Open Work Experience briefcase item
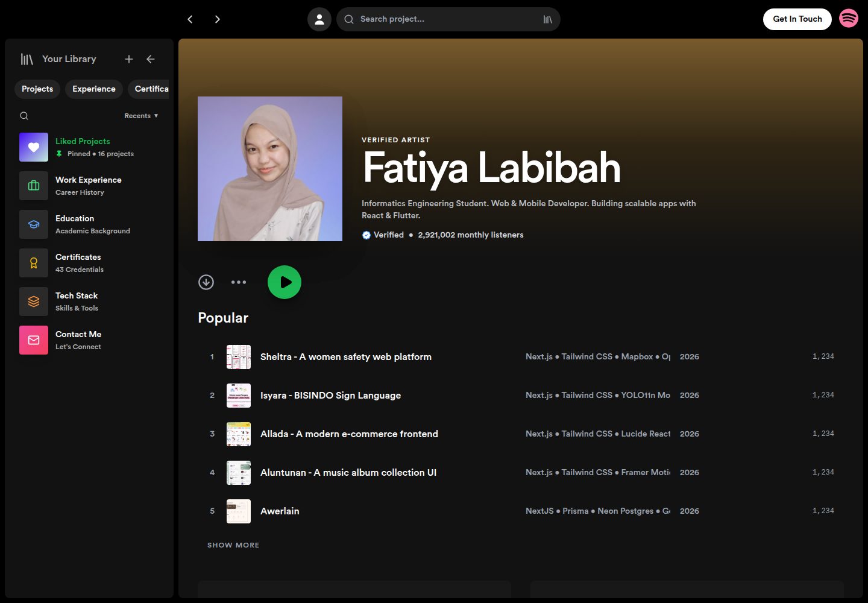This screenshot has width=868, height=603. click(89, 186)
